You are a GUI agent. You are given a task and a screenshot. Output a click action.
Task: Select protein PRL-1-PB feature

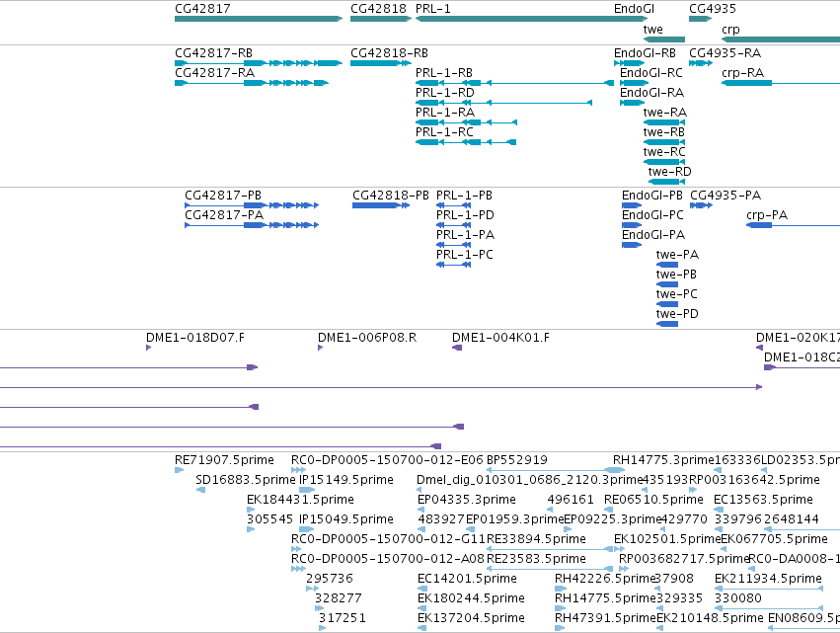coord(454,205)
